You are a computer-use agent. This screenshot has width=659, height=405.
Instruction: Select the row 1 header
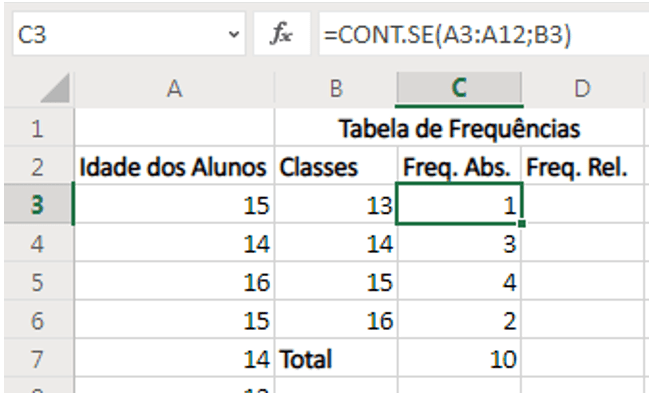click(x=37, y=129)
